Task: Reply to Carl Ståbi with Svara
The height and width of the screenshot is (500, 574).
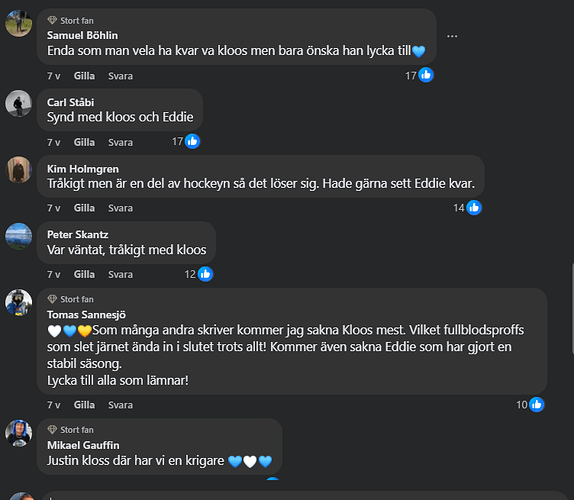Action: pos(120,142)
